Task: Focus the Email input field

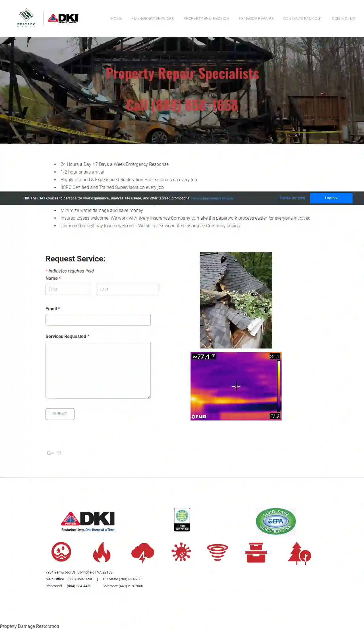Action: pyautogui.click(x=98, y=320)
